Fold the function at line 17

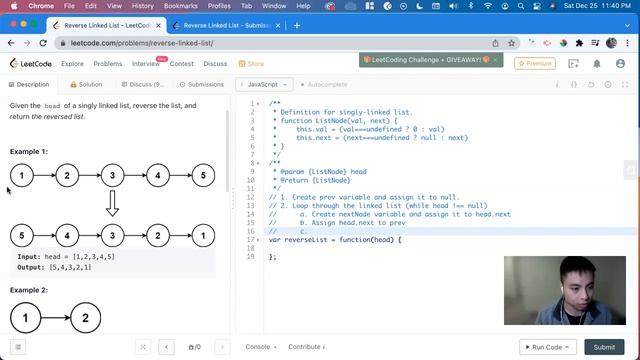tap(258, 240)
